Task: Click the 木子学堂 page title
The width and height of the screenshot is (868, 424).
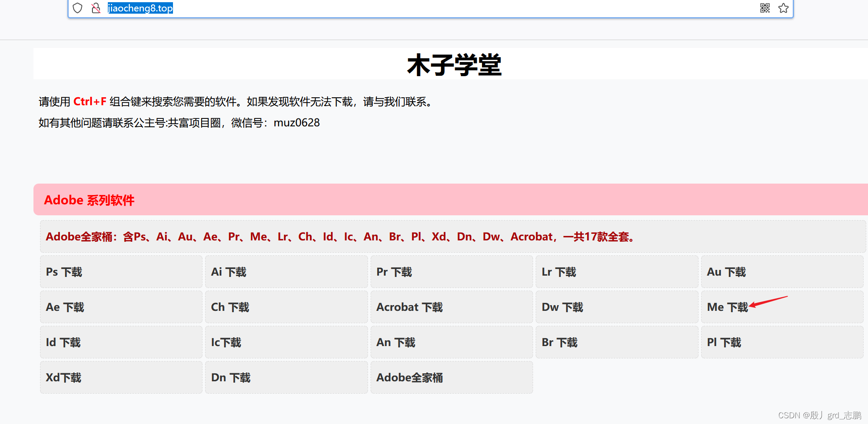Action: click(x=454, y=65)
